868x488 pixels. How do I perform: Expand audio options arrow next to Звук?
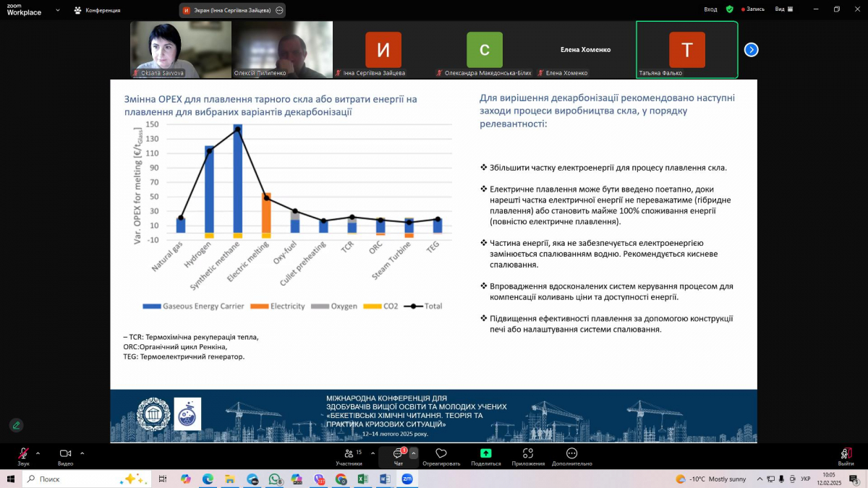[x=38, y=453]
